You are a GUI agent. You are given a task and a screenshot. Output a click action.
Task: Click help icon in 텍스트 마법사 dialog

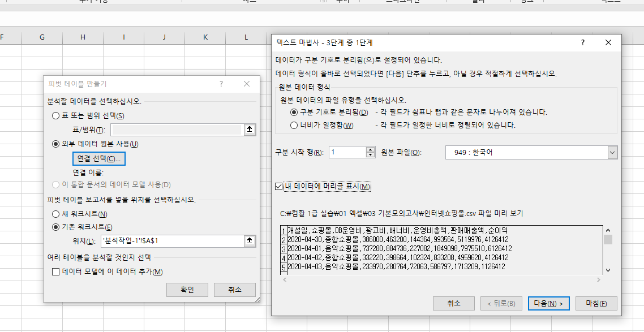click(x=583, y=42)
